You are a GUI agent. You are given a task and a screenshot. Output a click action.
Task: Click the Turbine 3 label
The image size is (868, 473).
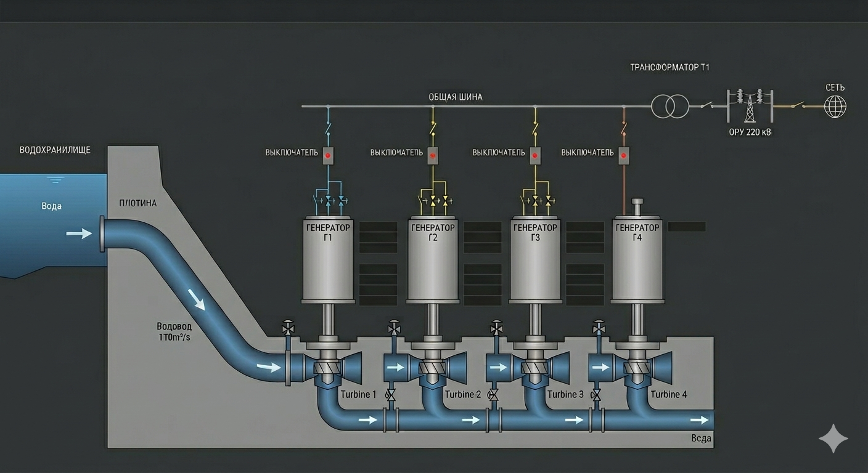point(565,394)
